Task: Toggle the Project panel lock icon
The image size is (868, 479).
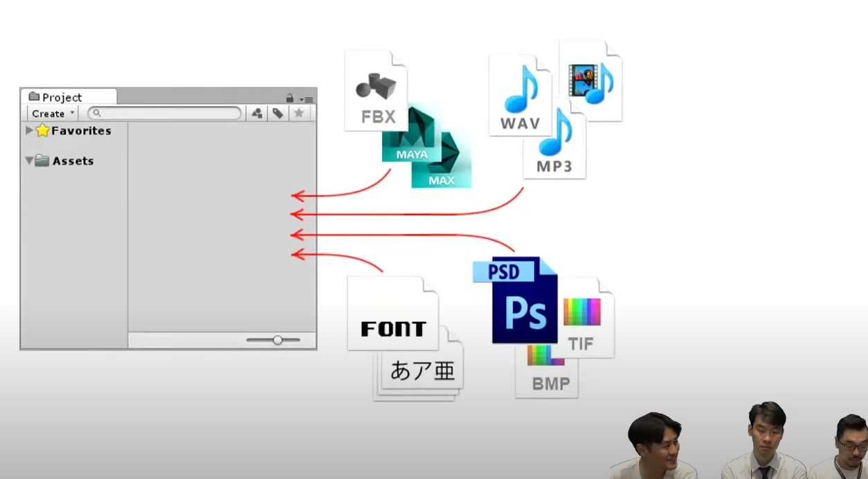Action: [290, 98]
